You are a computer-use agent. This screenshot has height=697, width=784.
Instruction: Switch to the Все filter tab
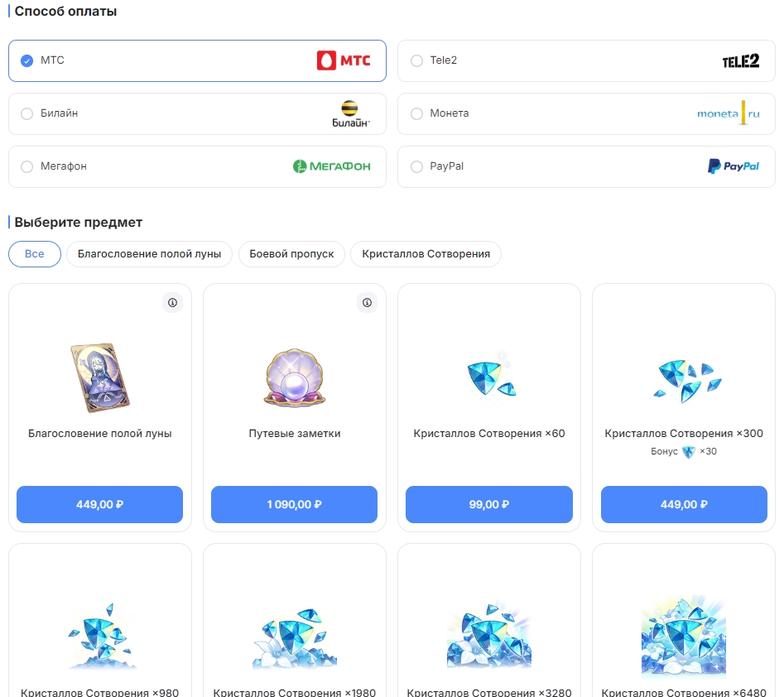[x=35, y=254]
